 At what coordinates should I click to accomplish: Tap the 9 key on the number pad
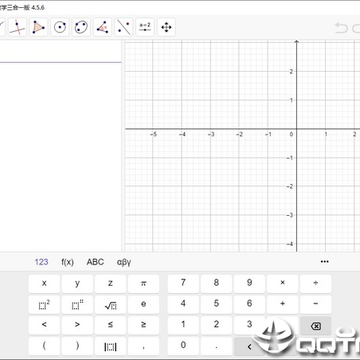click(249, 284)
